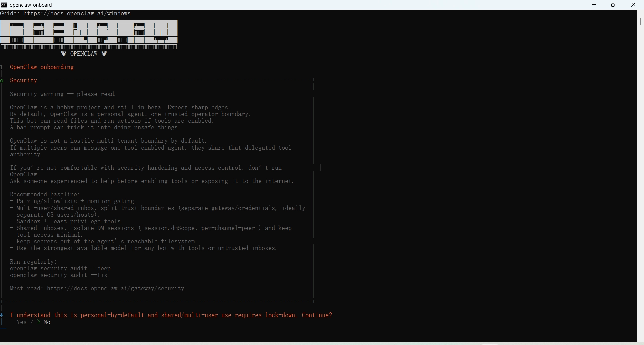This screenshot has width=644, height=345.
Task: Click 'Sandbox + least-privilege tools' line
Action: 66,222
